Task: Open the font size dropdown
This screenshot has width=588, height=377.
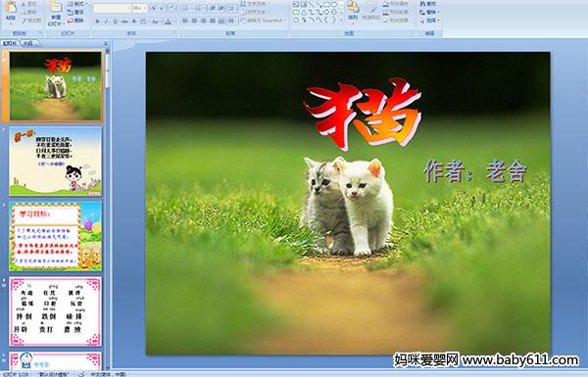Action: pyautogui.click(x=139, y=8)
